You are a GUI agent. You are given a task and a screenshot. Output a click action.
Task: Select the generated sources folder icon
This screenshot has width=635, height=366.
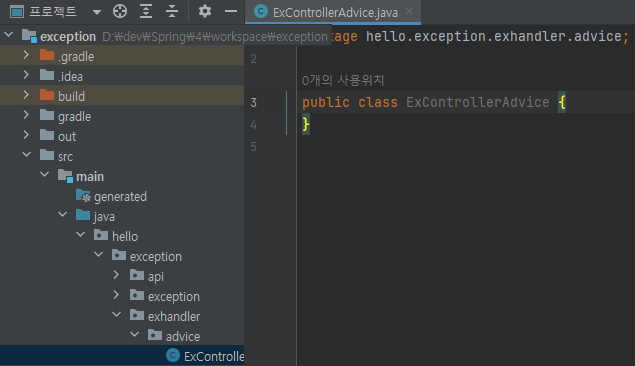[83, 196]
